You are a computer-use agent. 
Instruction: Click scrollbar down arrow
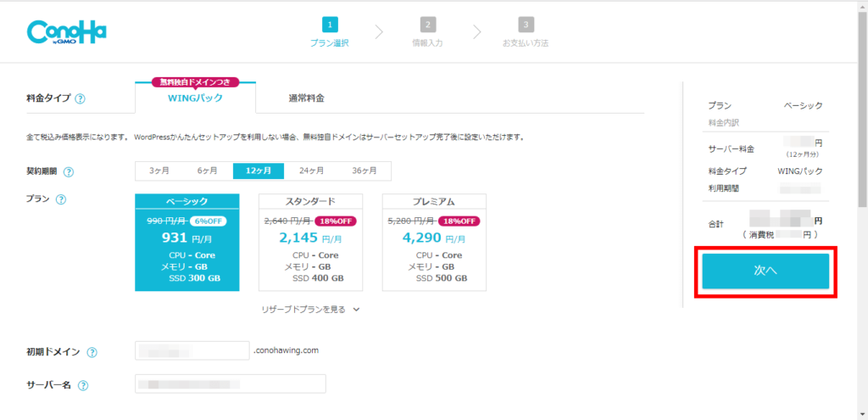point(863,414)
